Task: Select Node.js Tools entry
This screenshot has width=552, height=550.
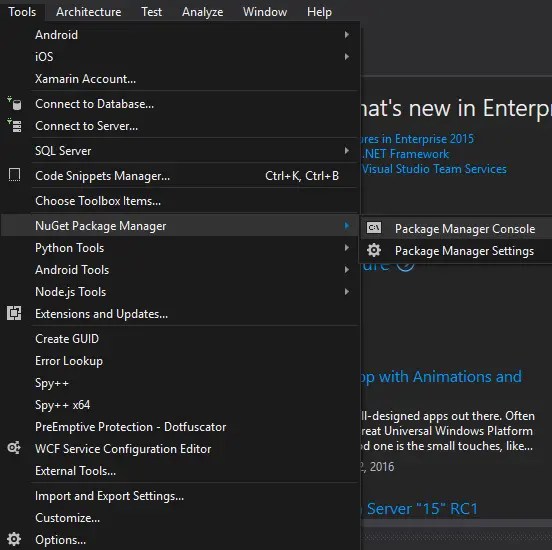Action: (x=180, y=292)
